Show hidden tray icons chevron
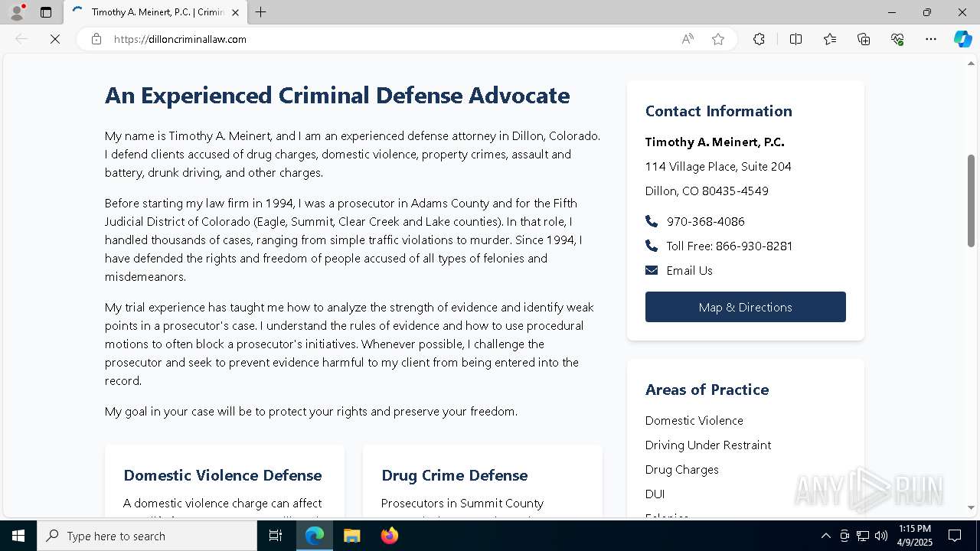Image resolution: width=980 pixels, height=551 pixels. (825, 536)
